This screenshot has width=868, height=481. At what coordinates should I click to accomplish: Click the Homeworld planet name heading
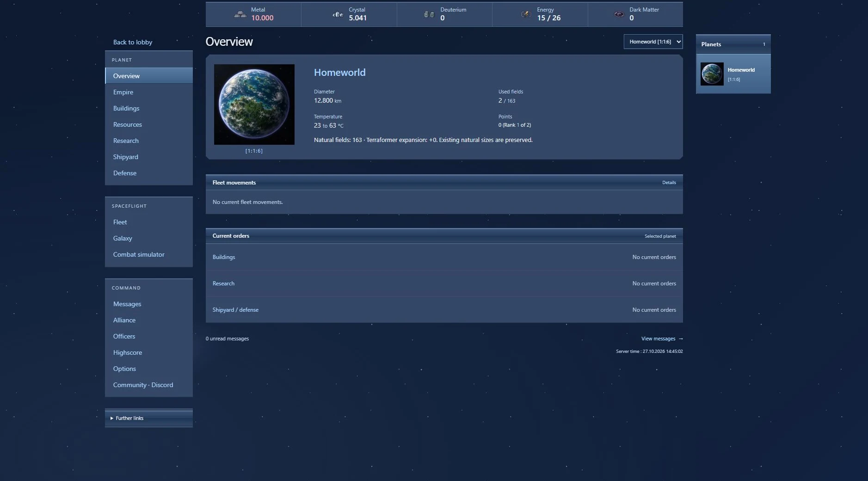tap(339, 73)
